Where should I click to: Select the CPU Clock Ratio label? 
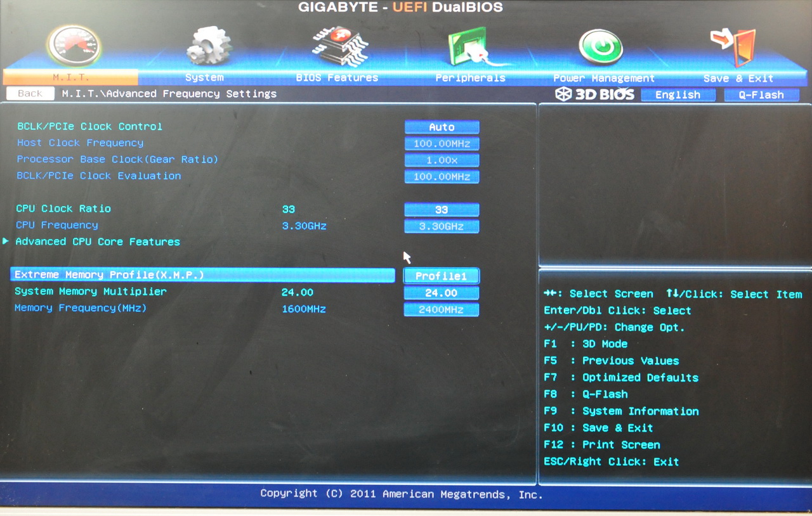(x=63, y=209)
